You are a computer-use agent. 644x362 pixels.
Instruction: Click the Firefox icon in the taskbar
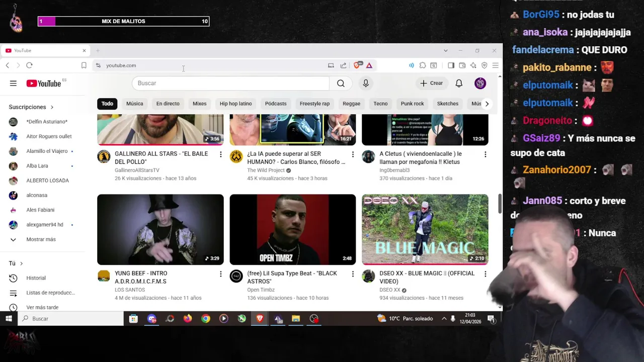[188, 318]
